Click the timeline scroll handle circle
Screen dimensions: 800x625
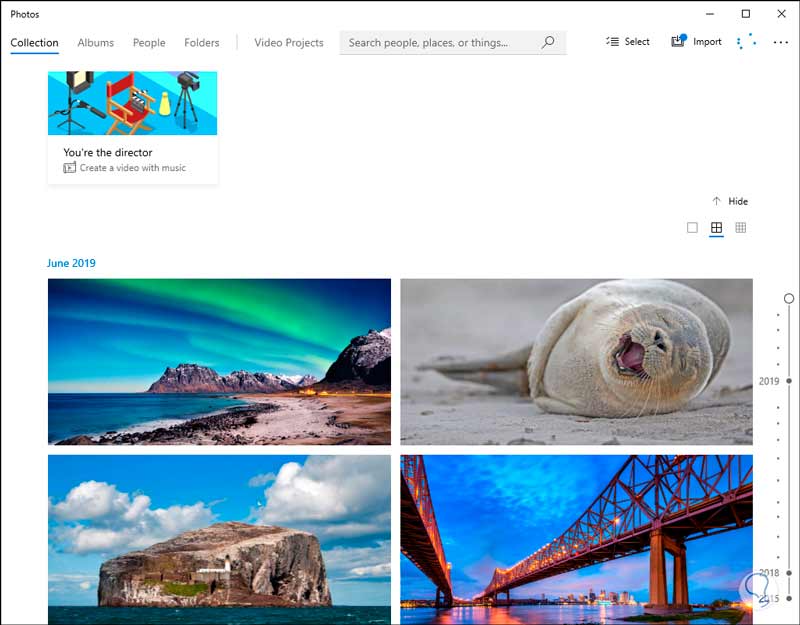tap(789, 298)
